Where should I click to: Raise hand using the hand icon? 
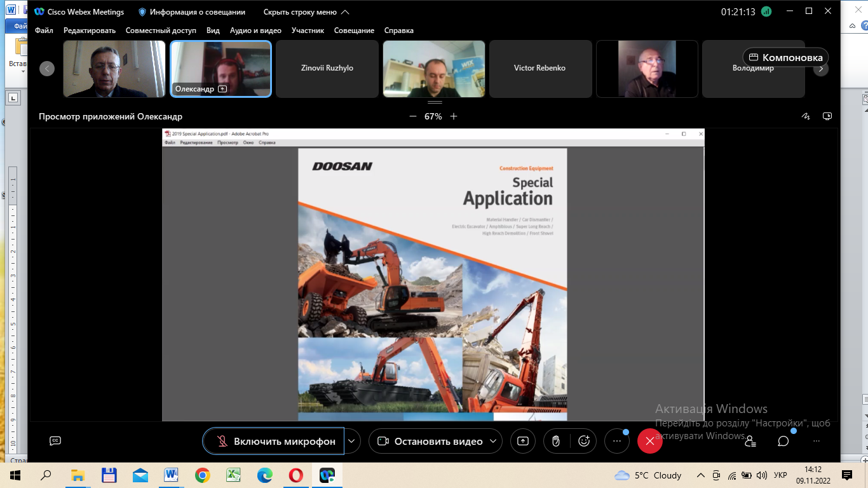(556, 441)
